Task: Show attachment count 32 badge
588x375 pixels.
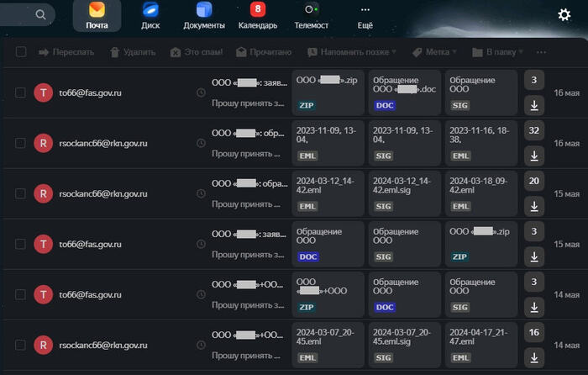Action: [534, 130]
